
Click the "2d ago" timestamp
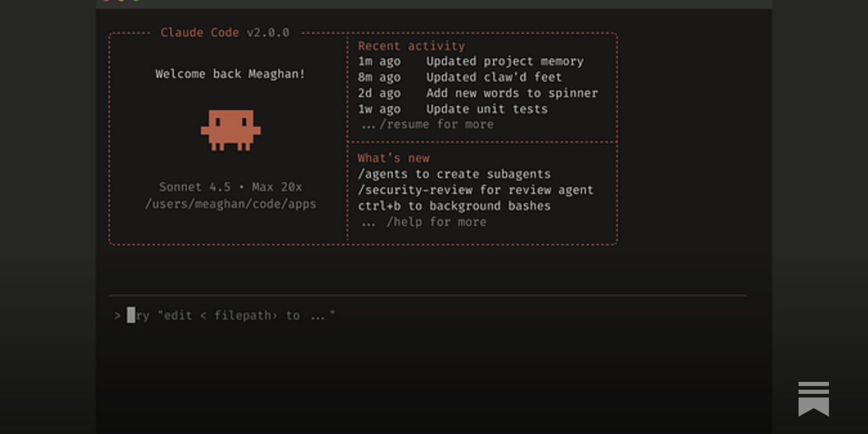pos(379,93)
